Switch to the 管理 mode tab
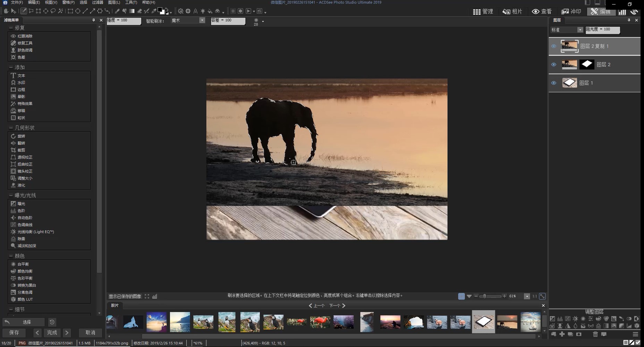This screenshot has width=644, height=347. [483, 11]
